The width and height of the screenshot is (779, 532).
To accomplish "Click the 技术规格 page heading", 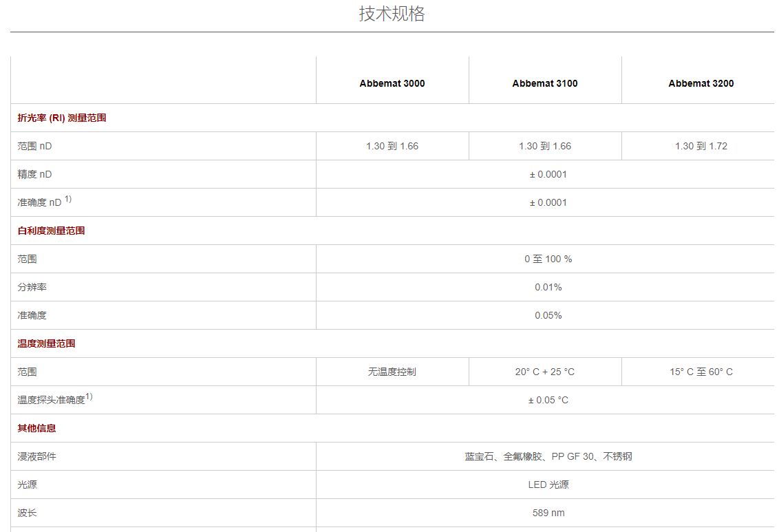I will tap(392, 14).
